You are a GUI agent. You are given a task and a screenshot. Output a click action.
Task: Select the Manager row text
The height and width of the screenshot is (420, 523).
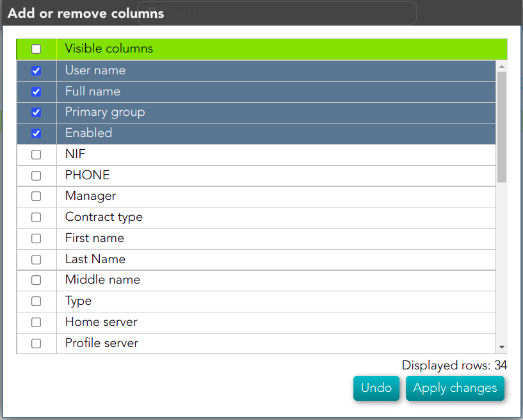(x=91, y=196)
